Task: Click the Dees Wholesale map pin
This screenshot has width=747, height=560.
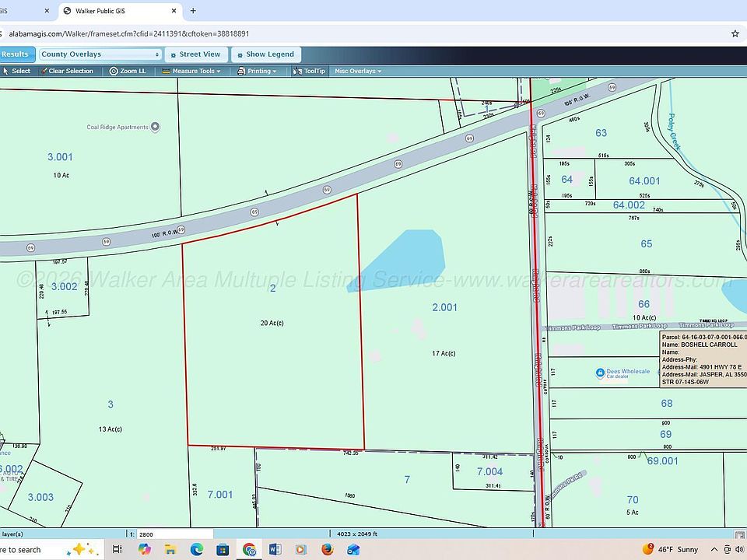Action: point(600,373)
